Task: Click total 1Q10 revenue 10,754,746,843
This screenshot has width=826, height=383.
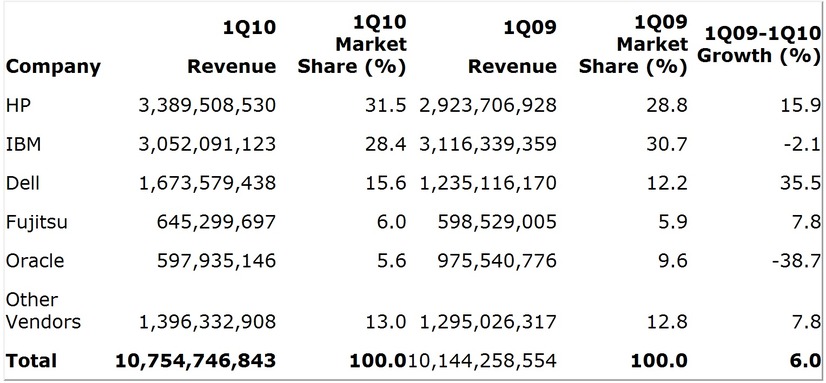Action: pos(195,361)
